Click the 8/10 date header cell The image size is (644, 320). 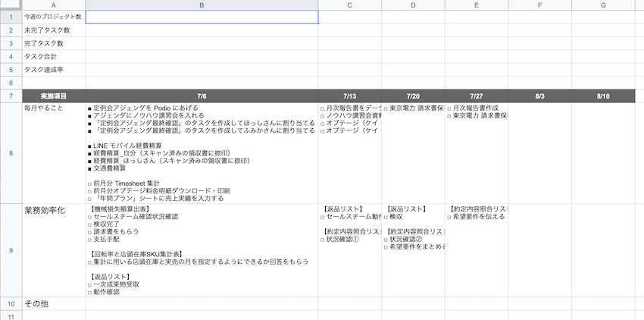603,96
